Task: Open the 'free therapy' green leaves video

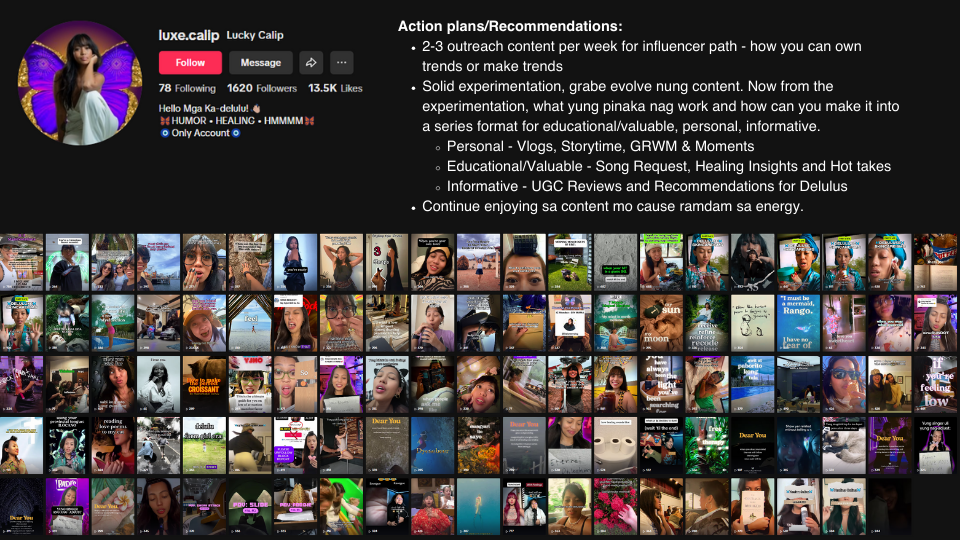Action: pos(706,445)
